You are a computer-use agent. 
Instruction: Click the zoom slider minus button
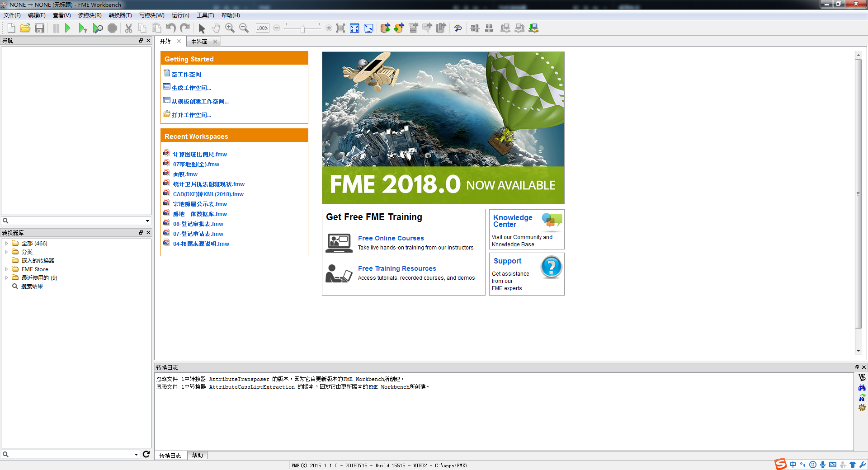[x=277, y=28]
